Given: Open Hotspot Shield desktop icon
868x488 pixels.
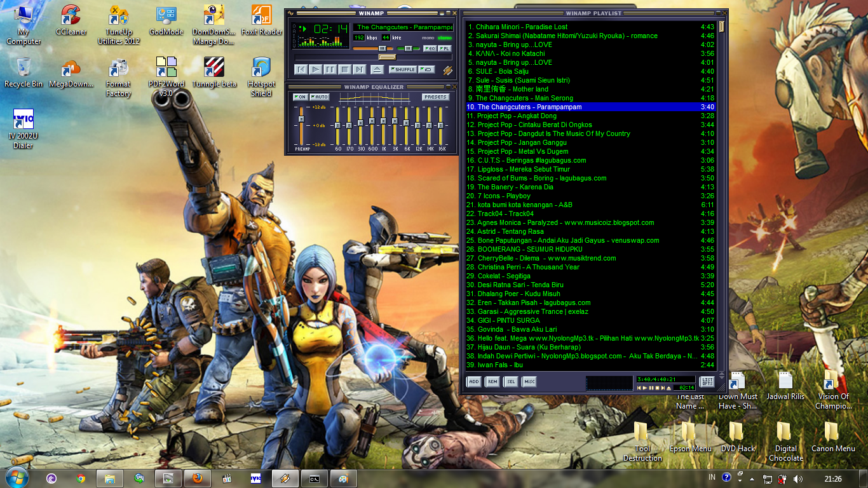Looking at the screenshot, I should pyautogui.click(x=261, y=78).
